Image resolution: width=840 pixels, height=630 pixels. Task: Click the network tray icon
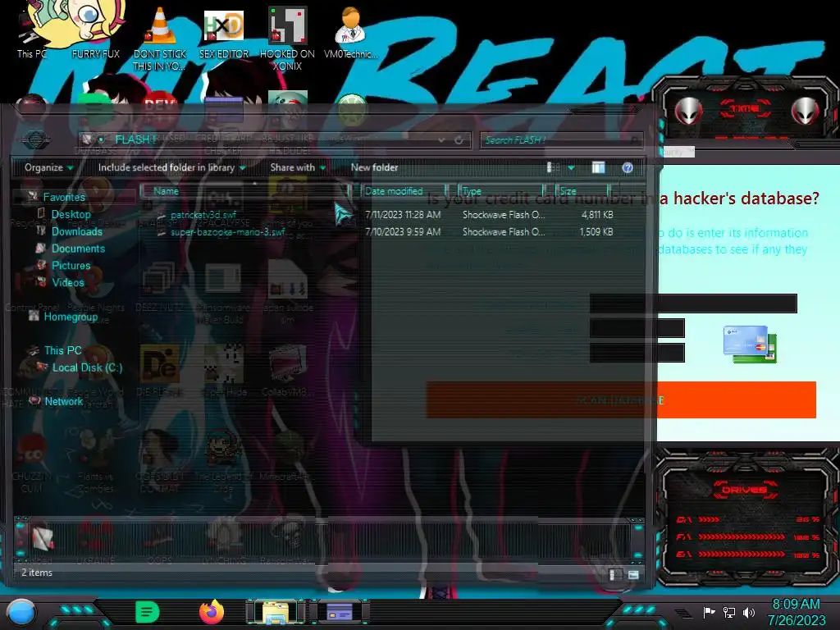tap(728, 612)
